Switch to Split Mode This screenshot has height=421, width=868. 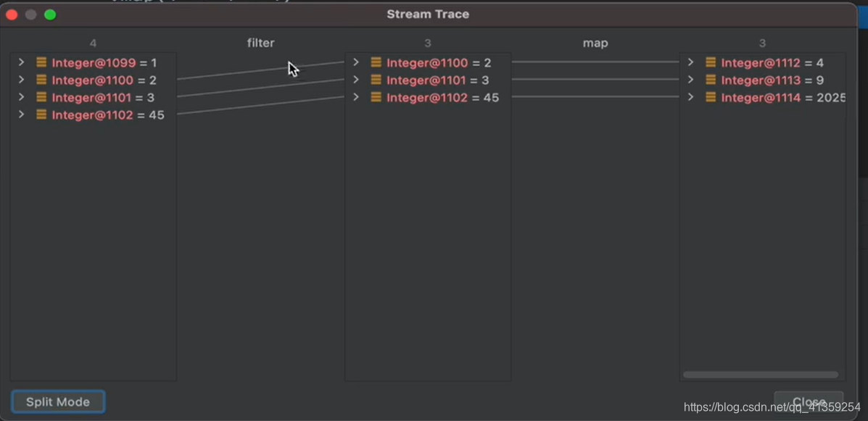coord(58,402)
